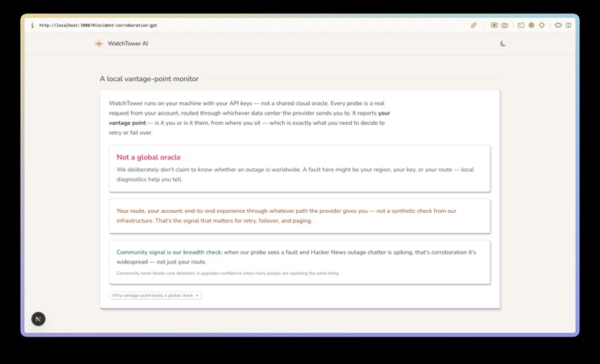Copy page link with the chain icon
The image size is (600, 364).
[473, 25]
